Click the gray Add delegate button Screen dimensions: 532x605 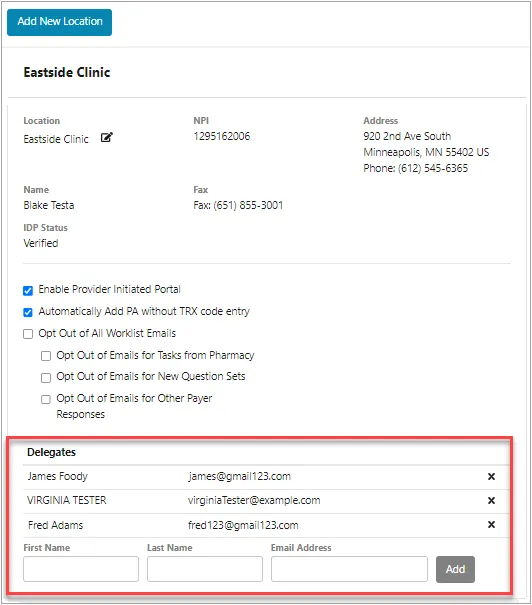[x=455, y=569]
